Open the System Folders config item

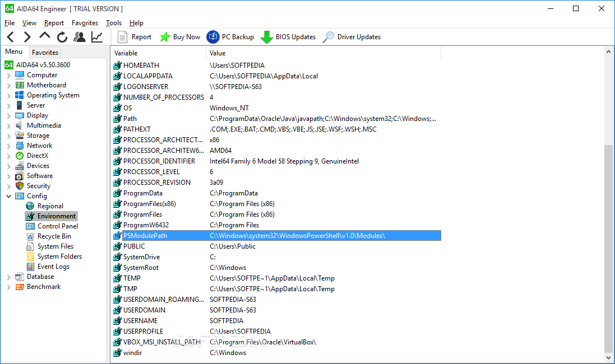59,256
